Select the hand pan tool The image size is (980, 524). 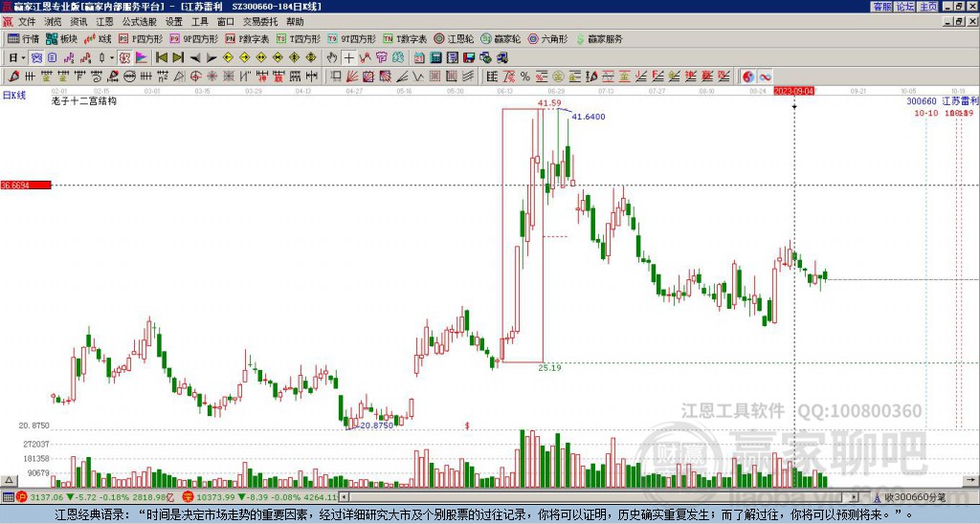[x=332, y=58]
